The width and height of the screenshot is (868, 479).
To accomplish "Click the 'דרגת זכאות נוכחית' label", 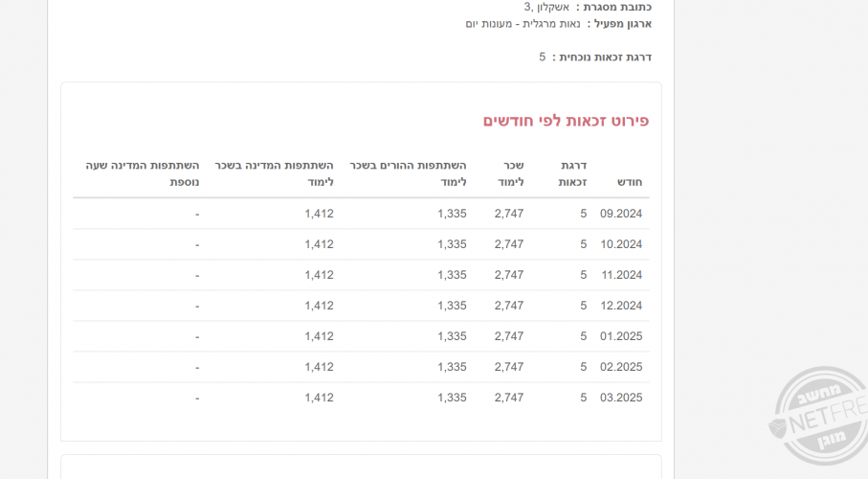I will tap(602, 57).
